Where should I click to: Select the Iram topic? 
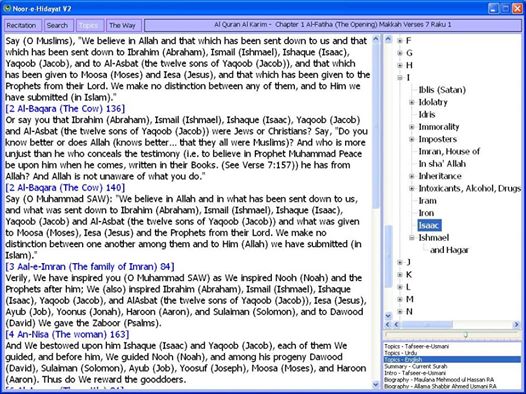(x=428, y=201)
